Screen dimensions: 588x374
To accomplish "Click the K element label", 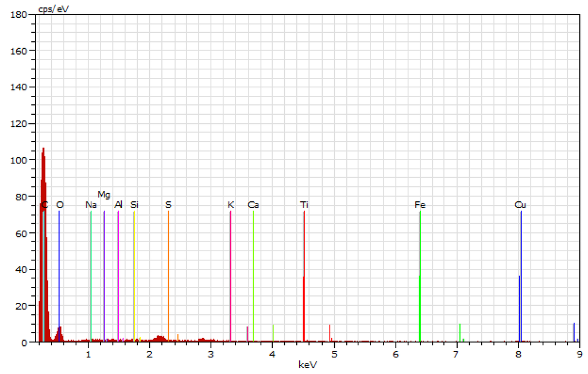I will tap(231, 205).
